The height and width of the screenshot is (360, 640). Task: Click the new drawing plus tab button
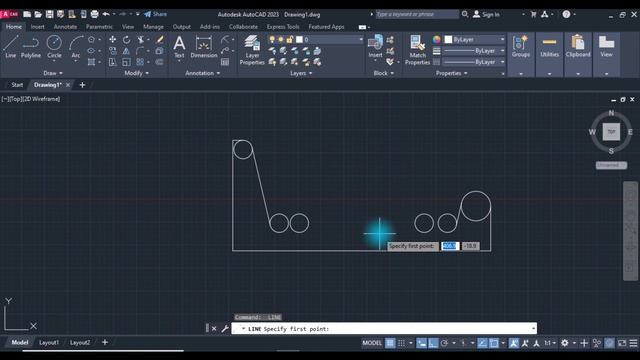[x=82, y=85]
